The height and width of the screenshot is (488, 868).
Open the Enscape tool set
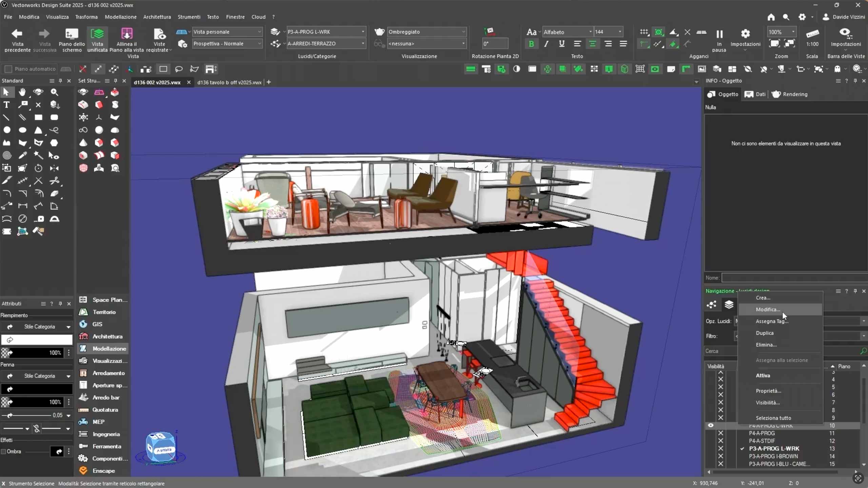tap(103, 471)
